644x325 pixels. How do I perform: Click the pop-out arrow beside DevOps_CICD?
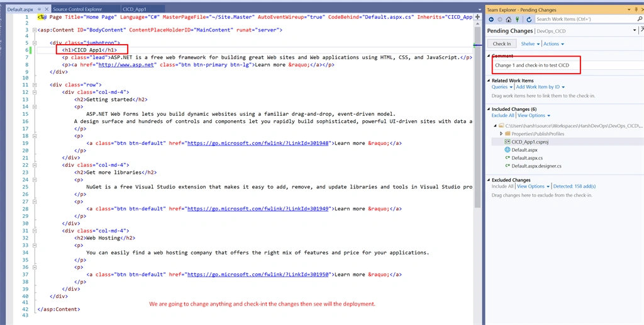642,30
